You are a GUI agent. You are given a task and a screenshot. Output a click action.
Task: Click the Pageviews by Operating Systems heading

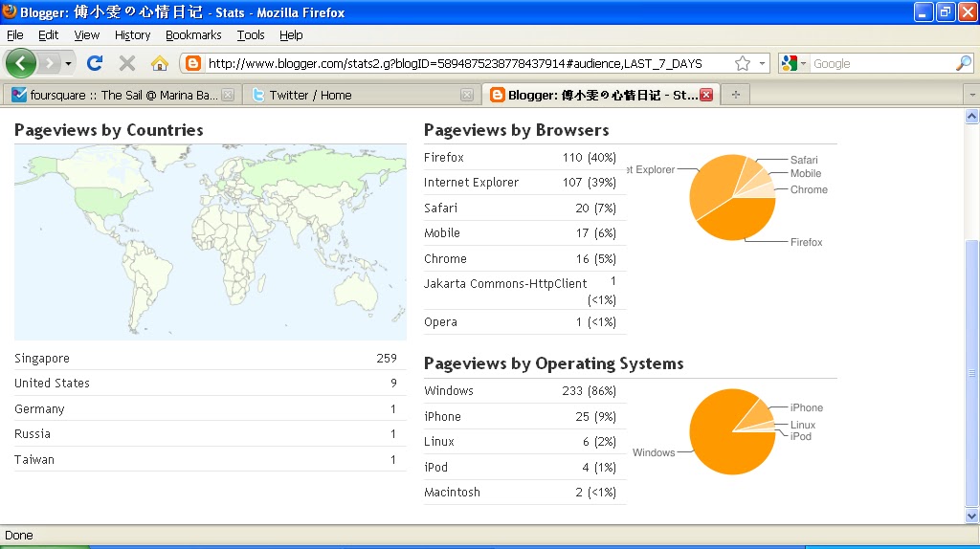(x=554, y=363)
